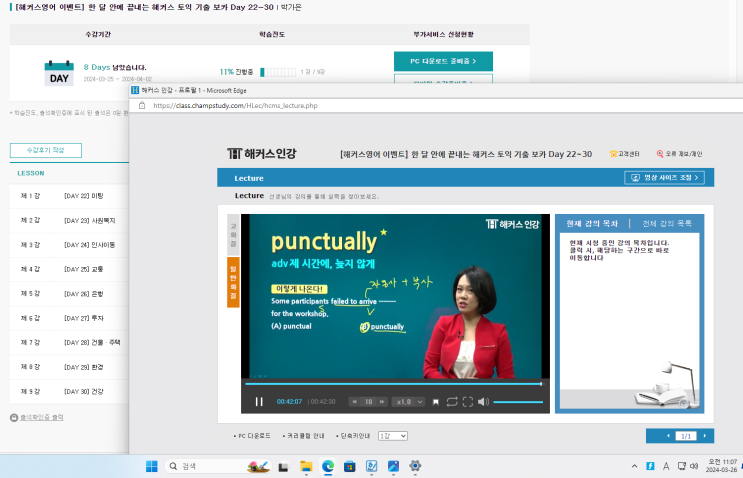Open Task View from taskbar
The width and height of the screenshot is (743, 478).
283,467
